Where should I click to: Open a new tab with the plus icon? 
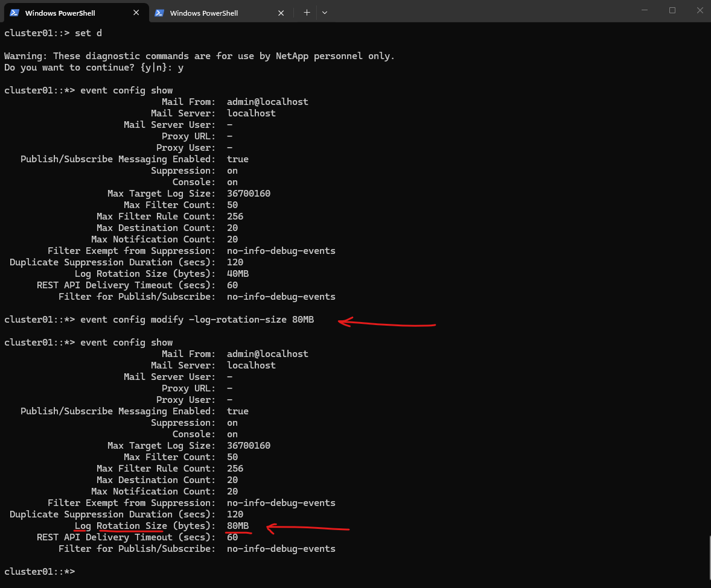pyautogui.click(x=307, y=13)
